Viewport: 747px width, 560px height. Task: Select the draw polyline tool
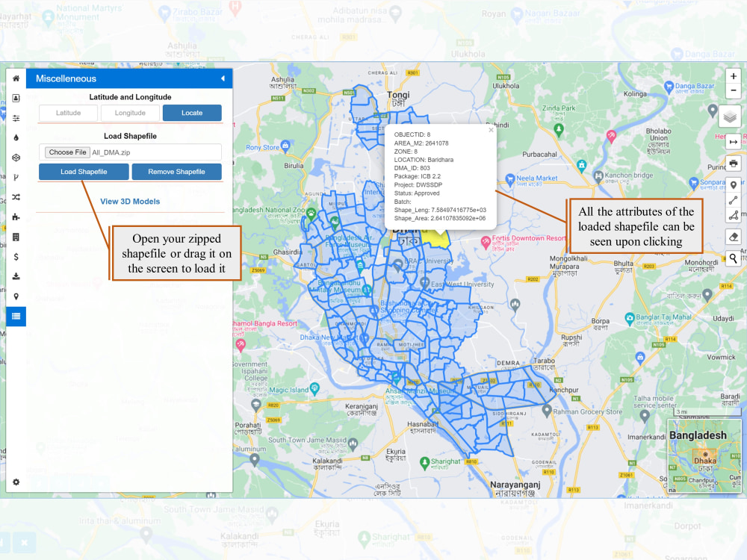[734, 200]
